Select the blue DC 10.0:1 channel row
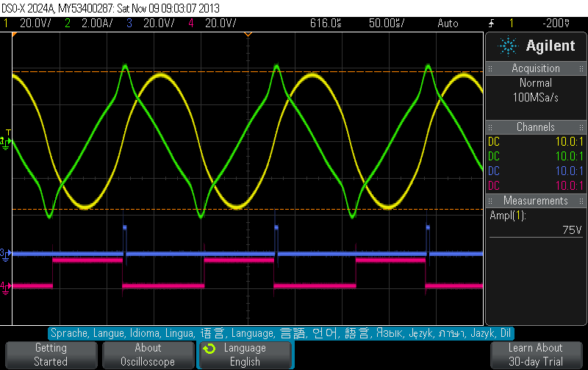The width and height of the screenshot is (588, 370). (536, 171)
